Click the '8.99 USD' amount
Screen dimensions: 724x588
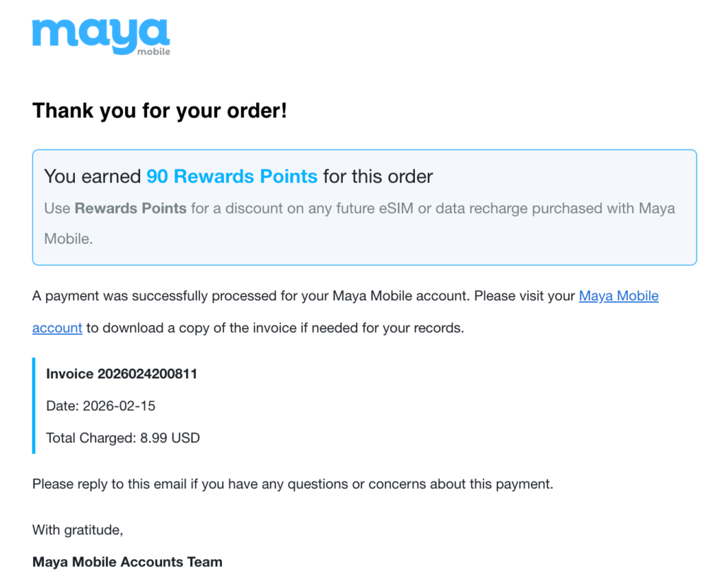(x=170, y=437)
